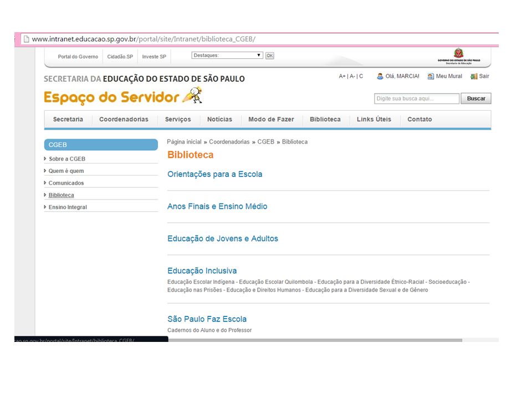The width and height of the screenshot is (532, 399).
Task: Click the page icon in the address bar
Action: pyautogui.click(x=26, y=39)
